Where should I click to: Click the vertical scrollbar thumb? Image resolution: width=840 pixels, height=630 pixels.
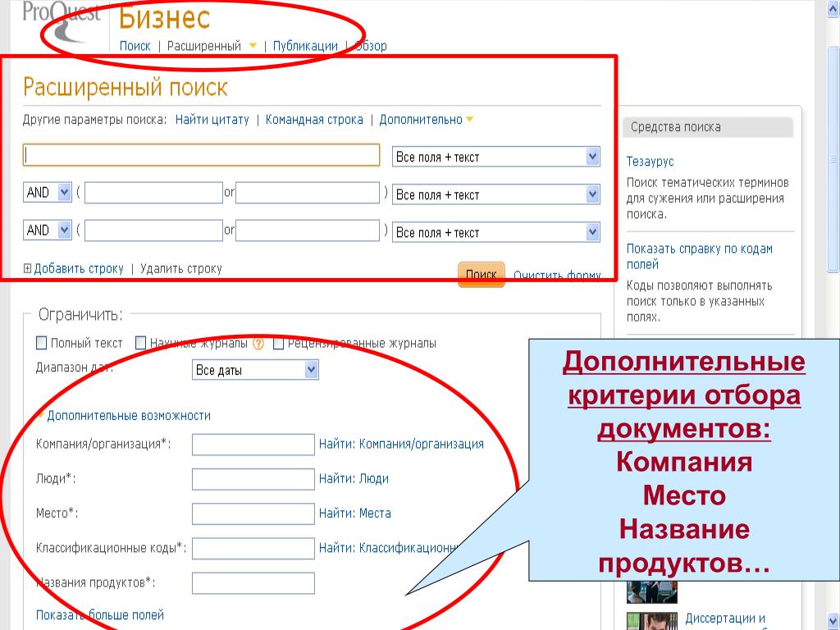833,158
